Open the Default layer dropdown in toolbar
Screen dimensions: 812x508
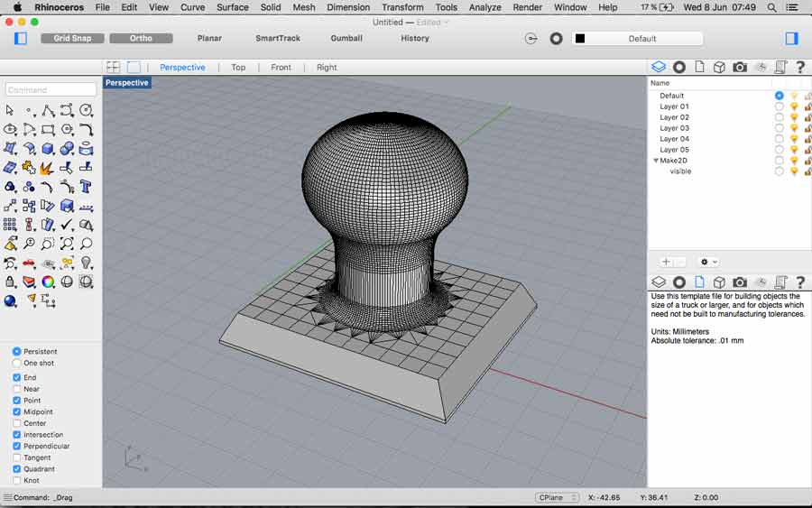(x=638, y=39)
